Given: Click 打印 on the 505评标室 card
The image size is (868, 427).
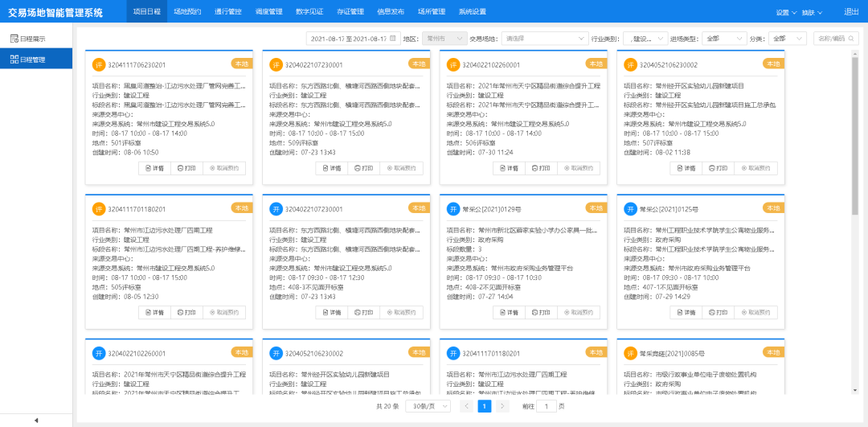Looking at the screenshot, I should (186, 312).
